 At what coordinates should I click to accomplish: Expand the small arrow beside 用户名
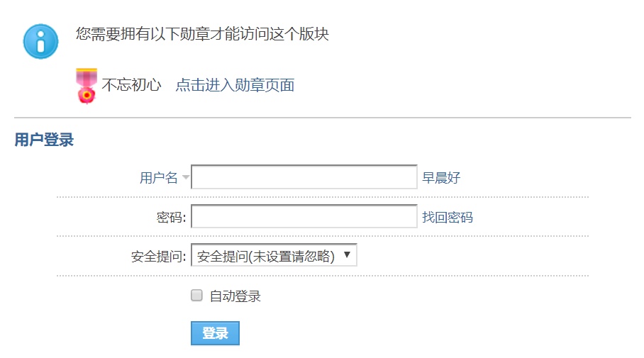[186, 177]
